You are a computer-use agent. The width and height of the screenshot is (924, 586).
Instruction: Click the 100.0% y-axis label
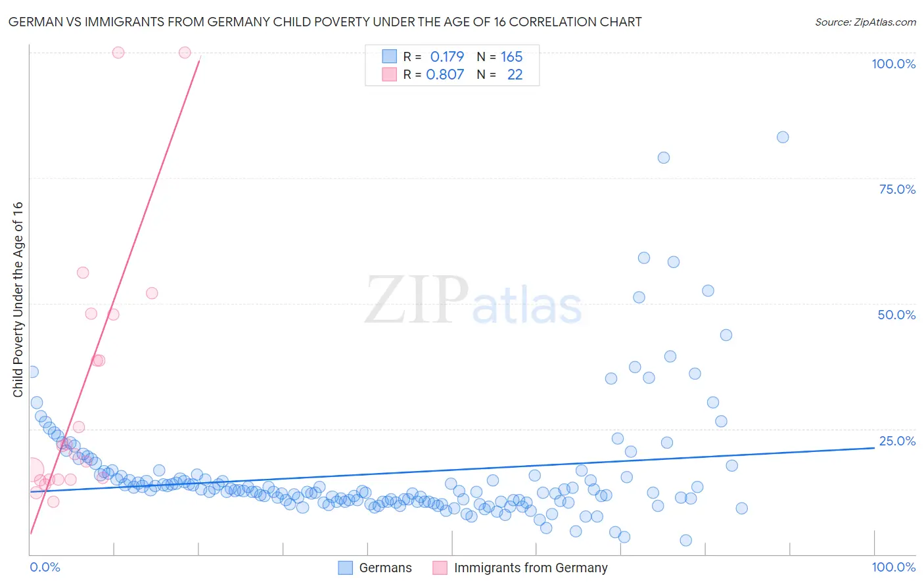(x=893, y=64)
